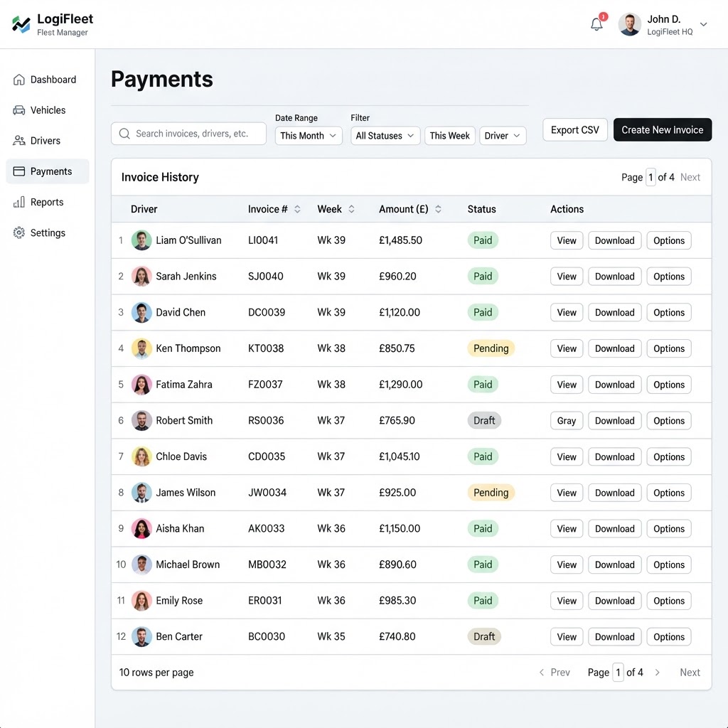Viewport: 728px width, 728px height.
Task: Focus the search invoices input field
Action: (188, 134)
